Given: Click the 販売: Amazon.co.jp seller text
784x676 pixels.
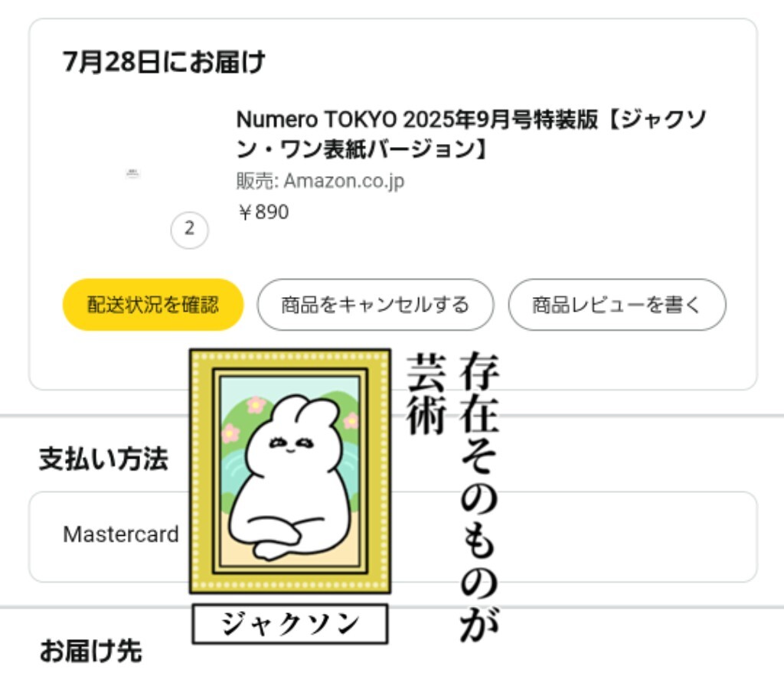Looking at the screenshot, I should pos(320,181).
